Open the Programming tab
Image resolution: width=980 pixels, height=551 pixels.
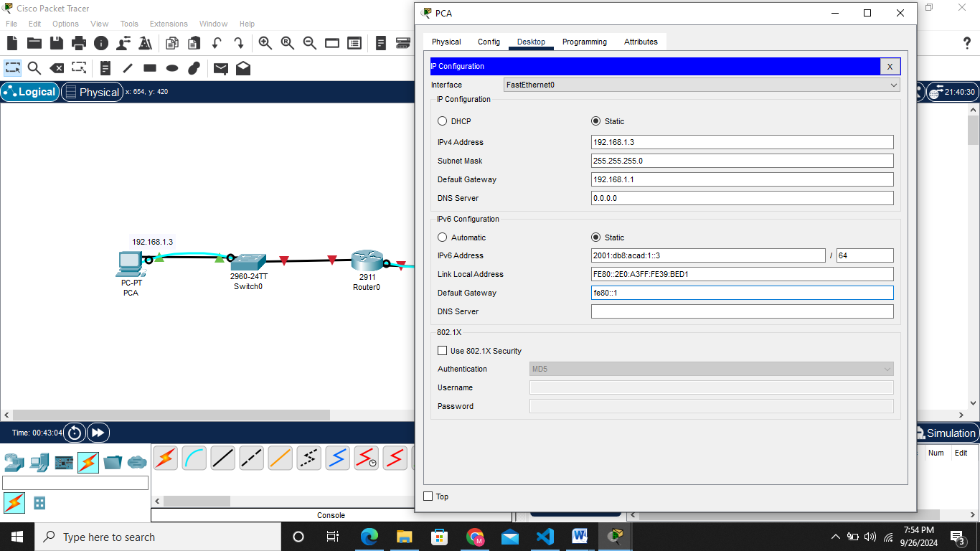click(x=584, y=42)
